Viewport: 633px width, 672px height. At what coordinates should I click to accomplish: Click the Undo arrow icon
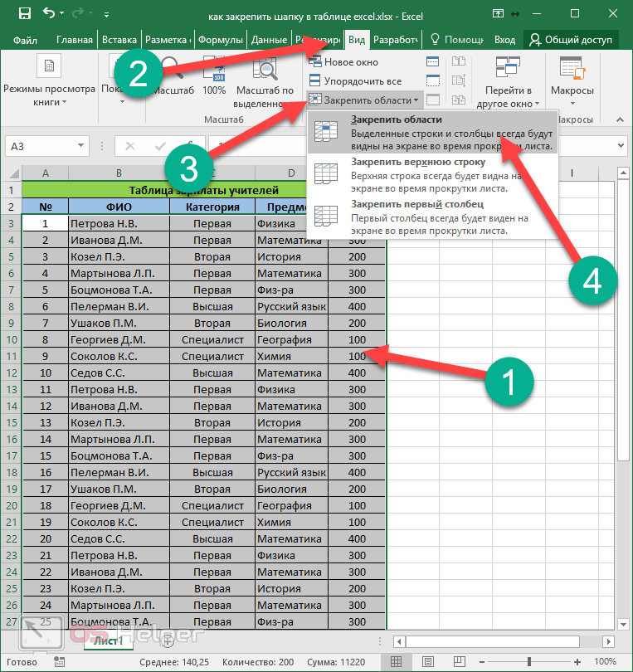[x=48, y=14]
